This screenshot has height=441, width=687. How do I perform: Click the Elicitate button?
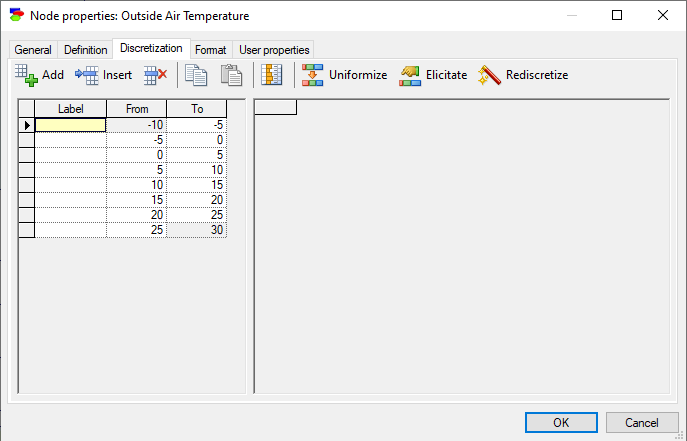tap(433, 75)
